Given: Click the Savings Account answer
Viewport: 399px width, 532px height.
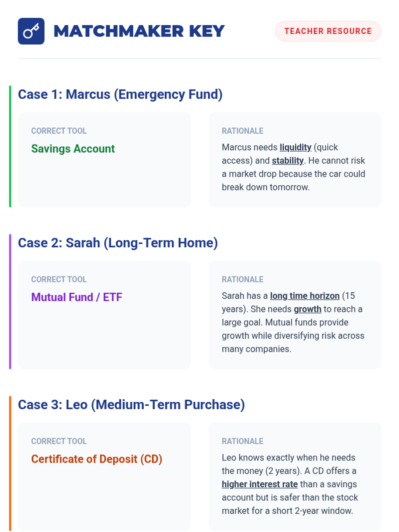Looking at the screenshot, I should (73, 149).
